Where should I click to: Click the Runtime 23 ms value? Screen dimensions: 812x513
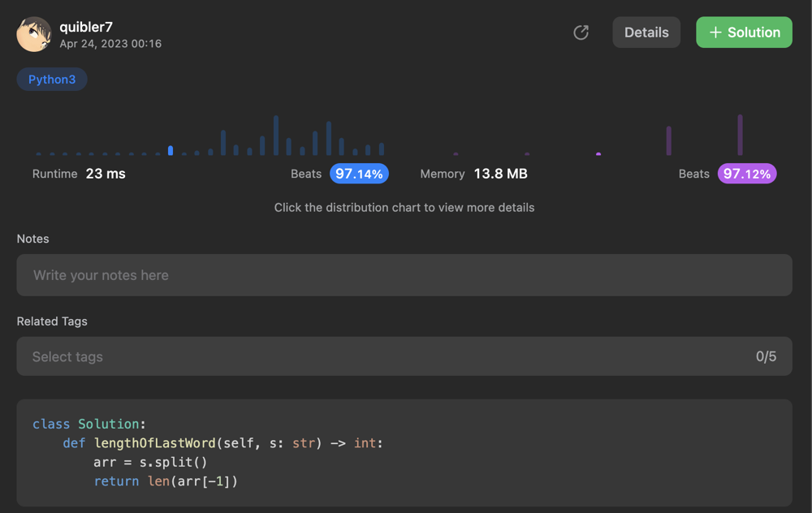[x=106, y=174]
